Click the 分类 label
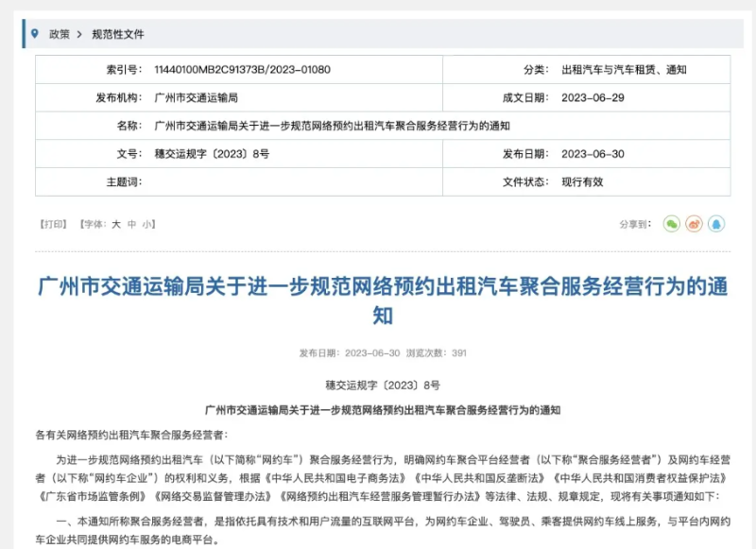This screenshot has height=549, width=756. (x=537, y=69)
